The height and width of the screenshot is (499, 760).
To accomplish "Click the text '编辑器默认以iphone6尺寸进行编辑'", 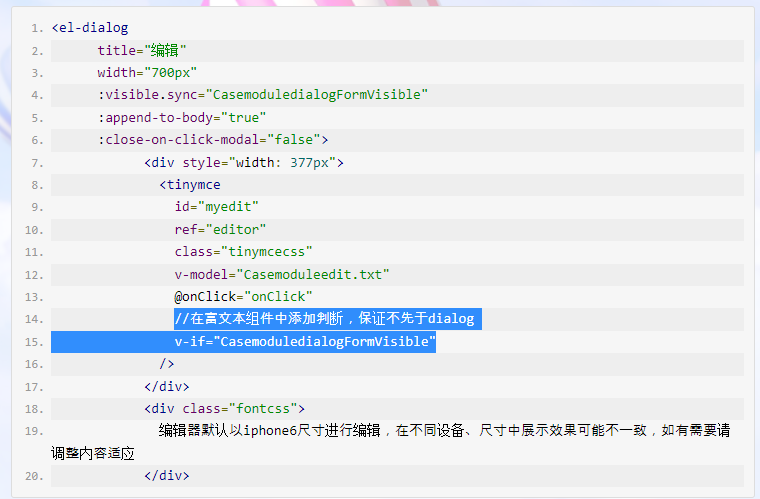I will [269, 430].
